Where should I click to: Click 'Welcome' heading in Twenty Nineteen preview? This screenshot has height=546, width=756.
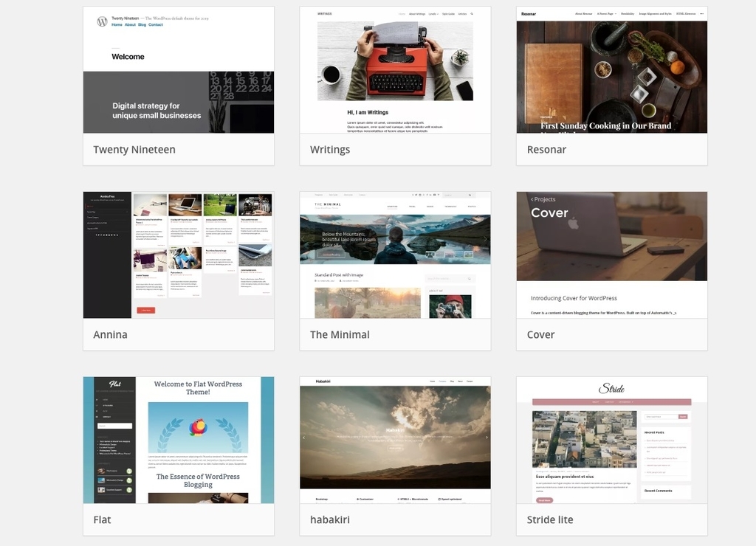click(128, 56)
